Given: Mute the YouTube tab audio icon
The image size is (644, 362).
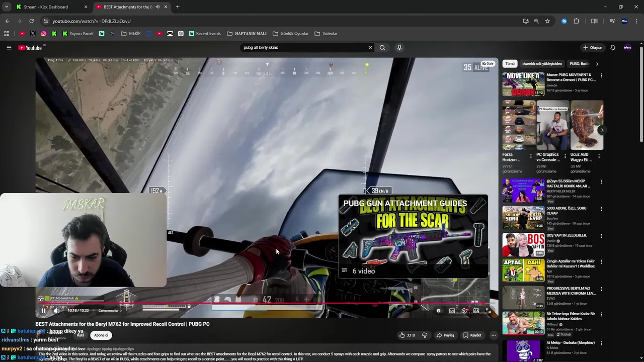Looking at the screenshot, I should coord(157,7).
